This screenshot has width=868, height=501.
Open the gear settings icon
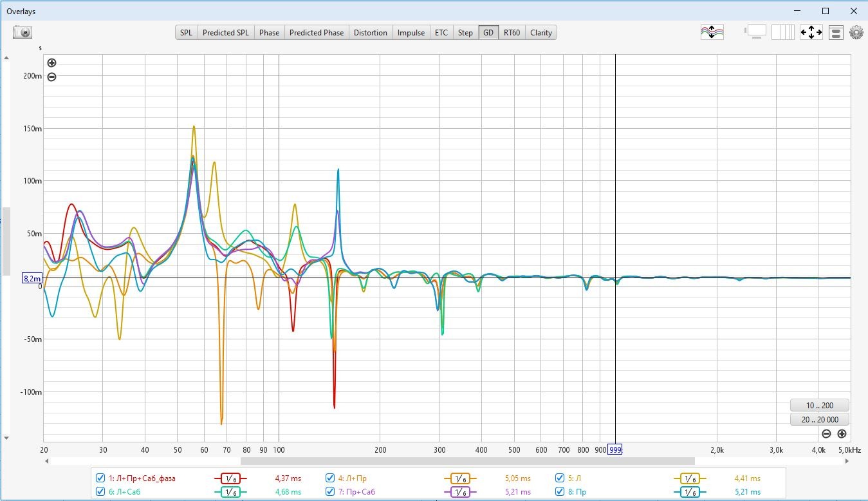pyautogui.click(x=856, y=32)
